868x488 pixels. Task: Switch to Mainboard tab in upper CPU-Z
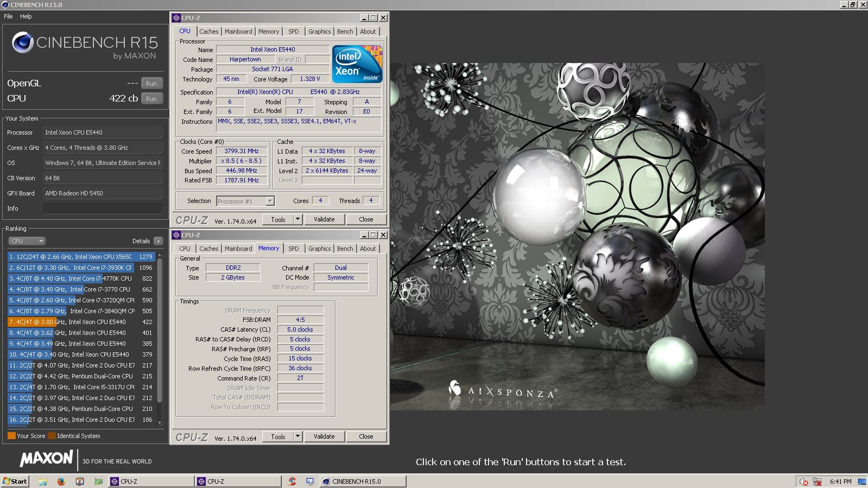coord(238,31)
